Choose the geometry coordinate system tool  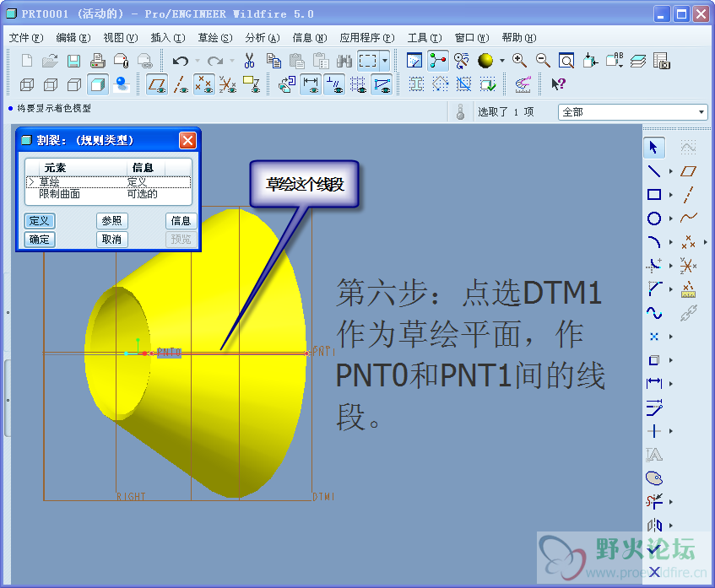click(x=688, y=266)
